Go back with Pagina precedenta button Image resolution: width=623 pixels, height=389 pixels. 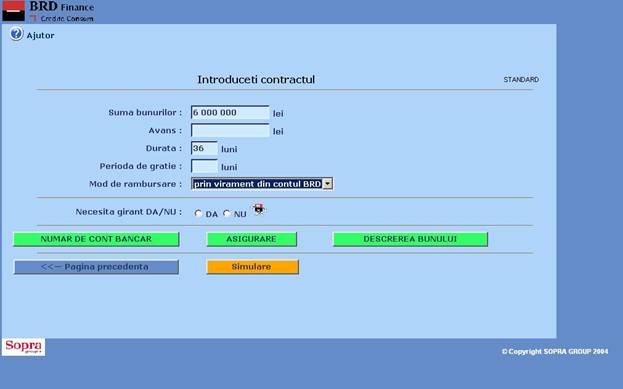[96, 267]
